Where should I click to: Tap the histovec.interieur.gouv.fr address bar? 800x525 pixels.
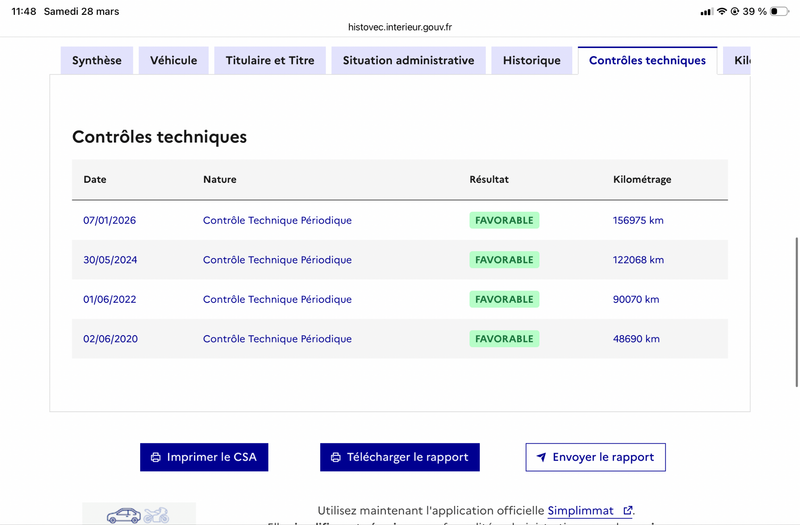[400, 27]
